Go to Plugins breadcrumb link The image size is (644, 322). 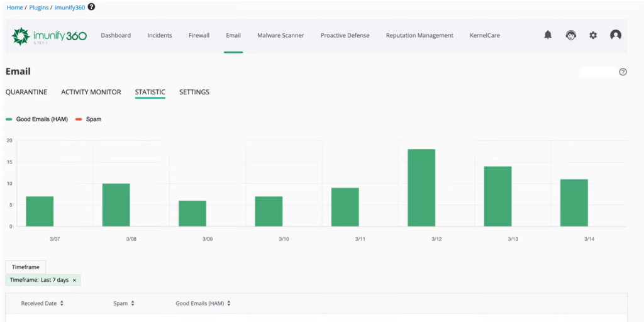tap(39, 8)
